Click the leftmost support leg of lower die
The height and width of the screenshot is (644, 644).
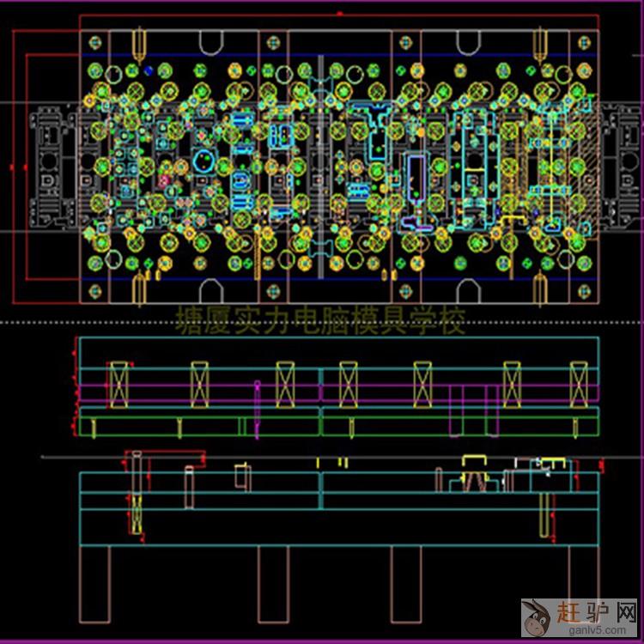(x=94, y=584)
